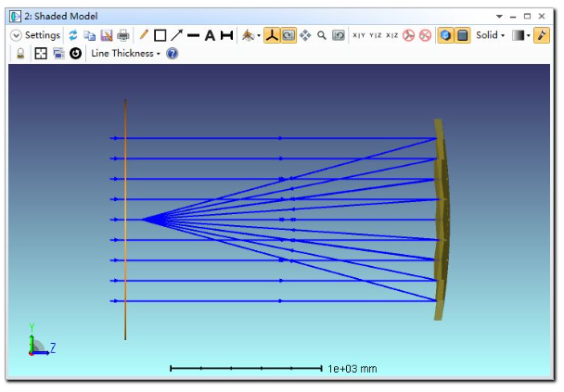Viewport: 564px width, 392px height.
Task: Toggle the highlighted rotation axes button
Action: coord(272,35)
